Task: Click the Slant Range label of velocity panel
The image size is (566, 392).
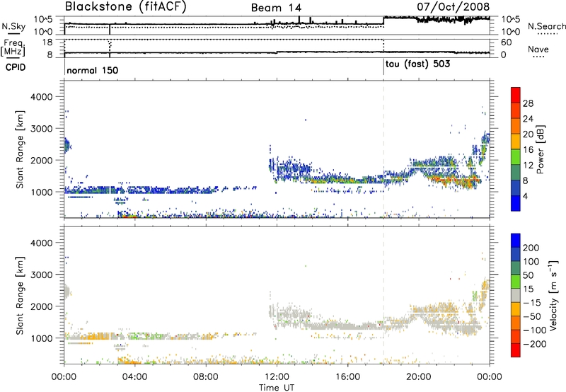Action: (20, 296)
